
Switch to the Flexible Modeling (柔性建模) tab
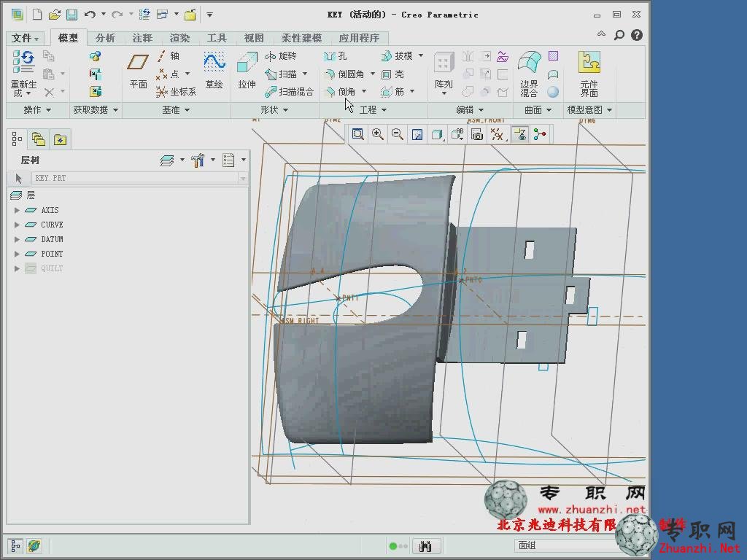tap(301, 38)
